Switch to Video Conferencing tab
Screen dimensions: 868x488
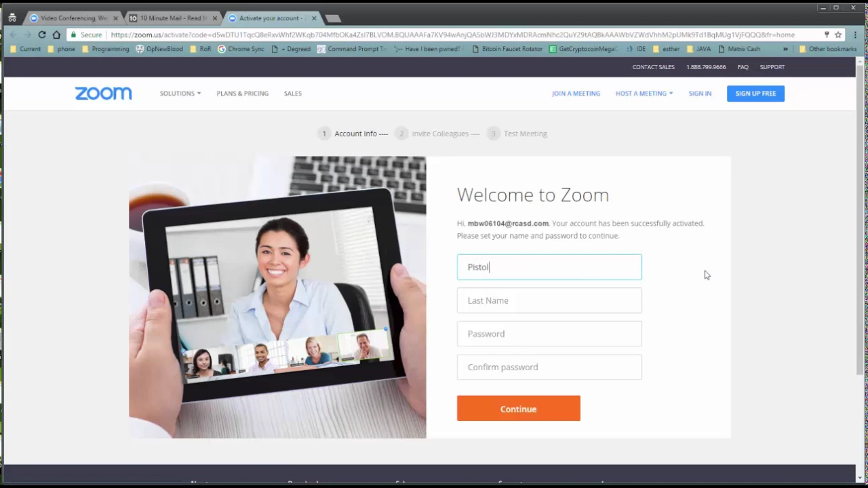73,18
